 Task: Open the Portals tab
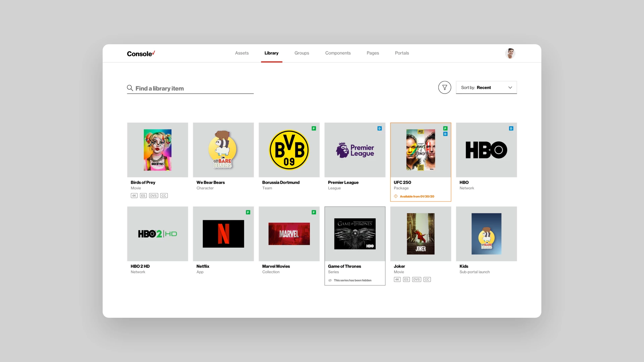(x=402, y=53)
